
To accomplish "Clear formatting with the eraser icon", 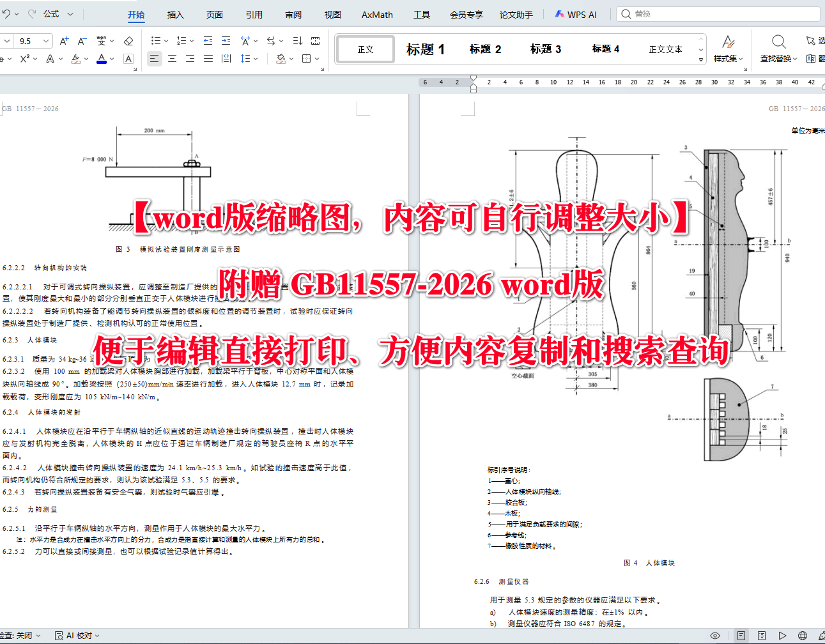I will pos(128,41).
